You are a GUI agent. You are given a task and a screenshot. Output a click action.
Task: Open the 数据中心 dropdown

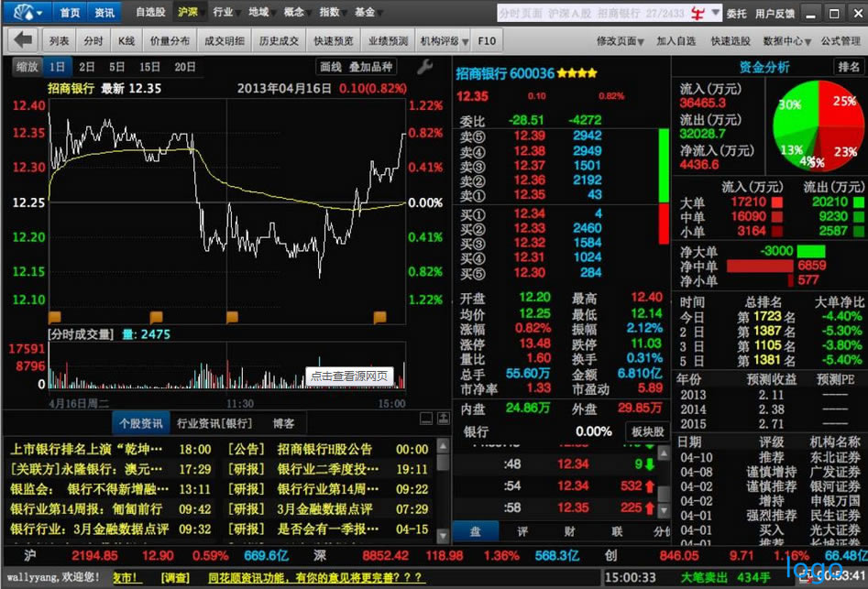(x=786, y=40)
